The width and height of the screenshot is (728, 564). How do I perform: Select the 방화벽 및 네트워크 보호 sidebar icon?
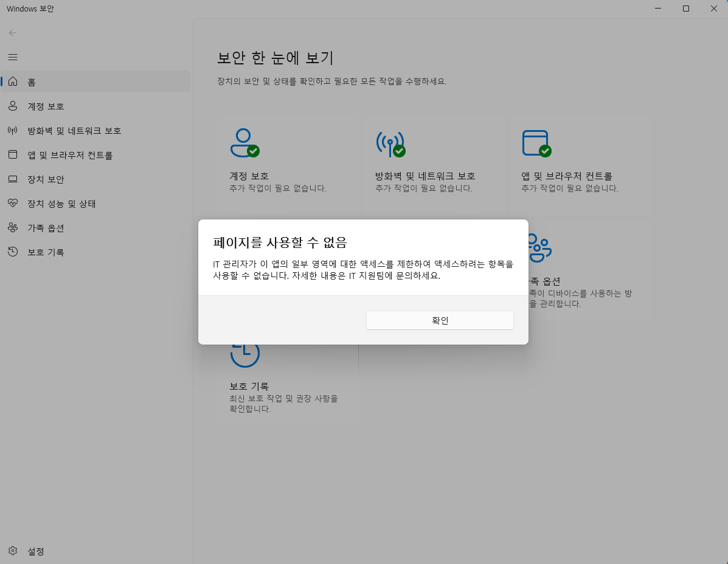coord(12,130)
